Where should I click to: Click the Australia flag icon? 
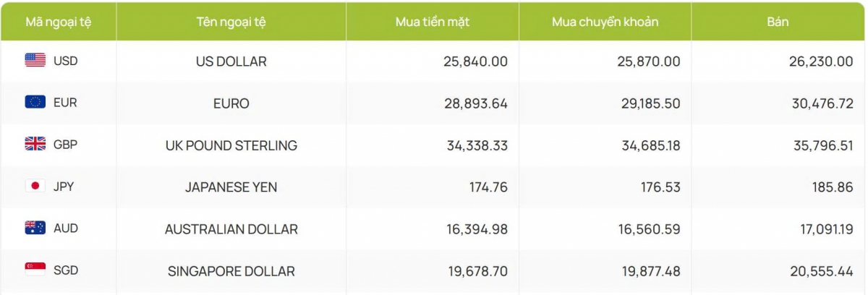pyautogui.click(x=35, y=228)
